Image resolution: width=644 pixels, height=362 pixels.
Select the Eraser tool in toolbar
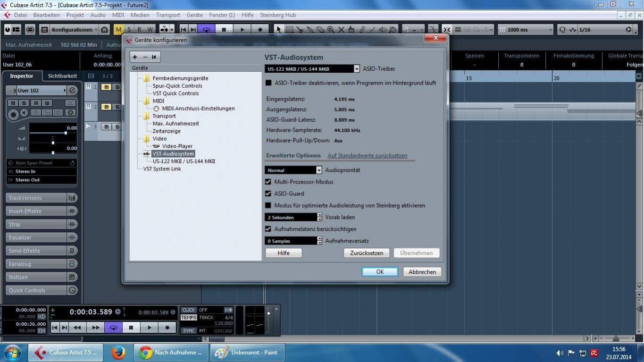pos(320,29)
